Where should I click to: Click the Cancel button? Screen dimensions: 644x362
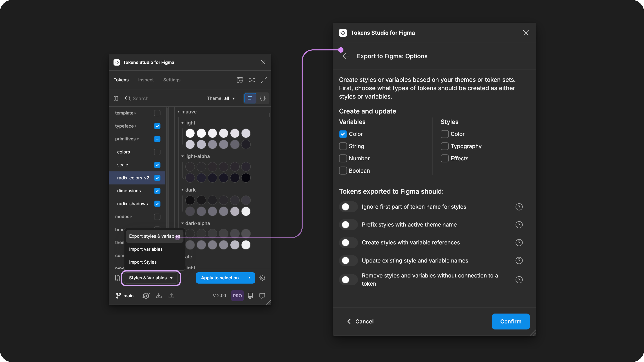[x=360, y=322]
